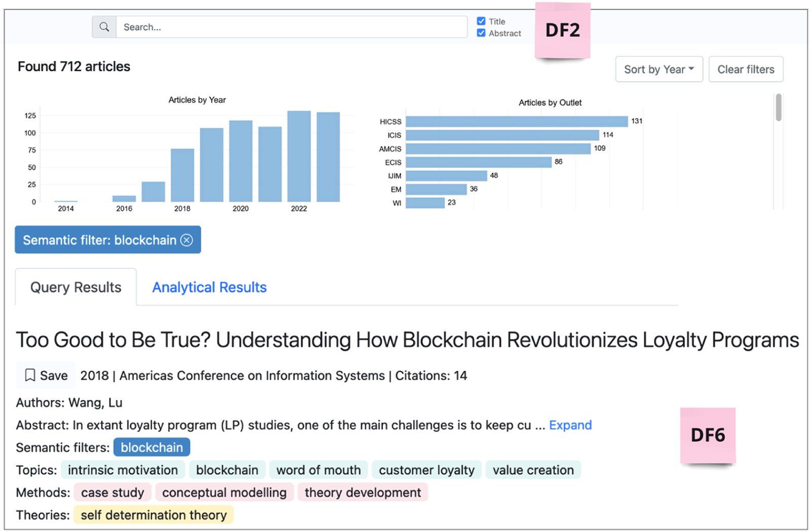Select the intrinsic motivation topic tag
The width and height of the screenshot is (811, 532).
[x=123, y=470]
